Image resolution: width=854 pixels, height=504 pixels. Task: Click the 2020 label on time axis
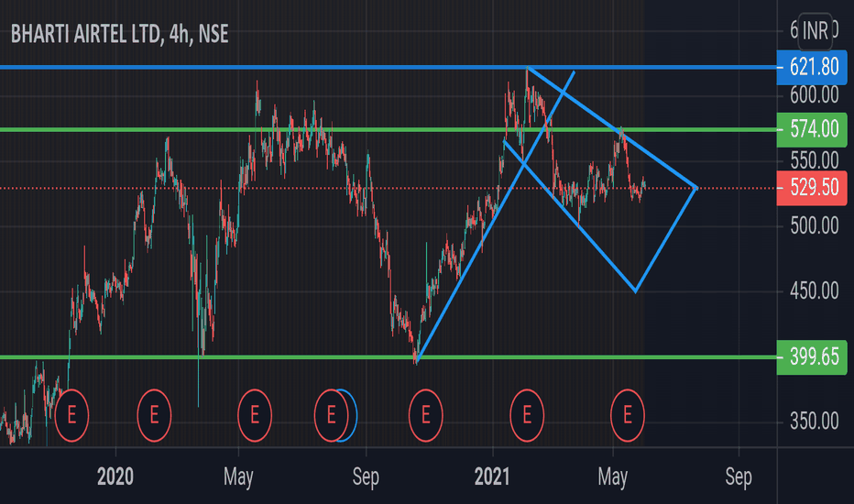coord(115,477)
